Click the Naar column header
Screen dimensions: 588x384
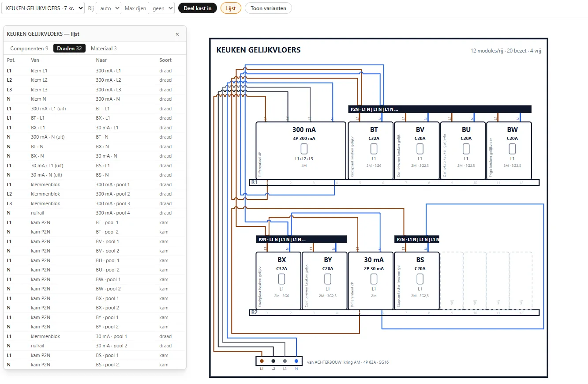click(x=101, y=60)
